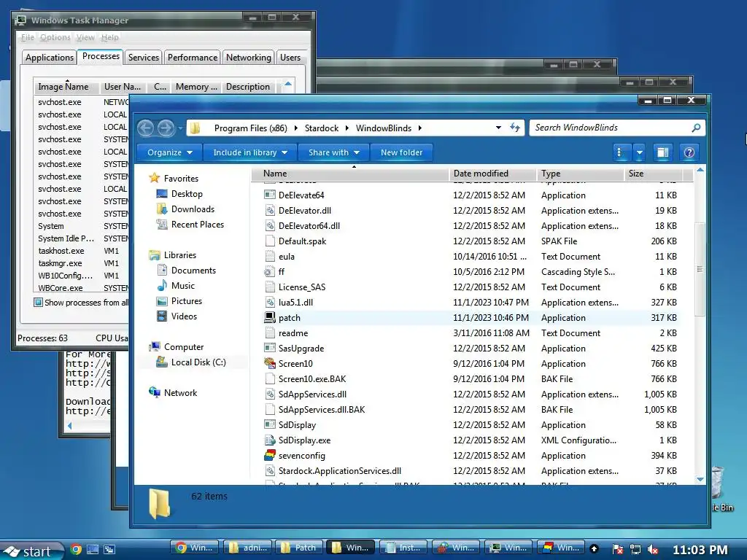Open Explorer help question mark icon
This screenshot has width=747, height=560.
(x=689, y=152)
